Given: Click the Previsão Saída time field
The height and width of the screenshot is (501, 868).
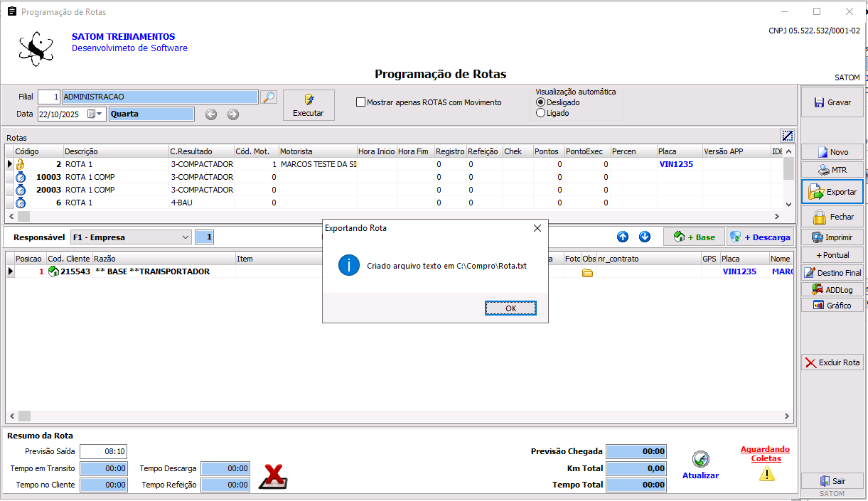Looking at the screenshot, I should 103,451.
